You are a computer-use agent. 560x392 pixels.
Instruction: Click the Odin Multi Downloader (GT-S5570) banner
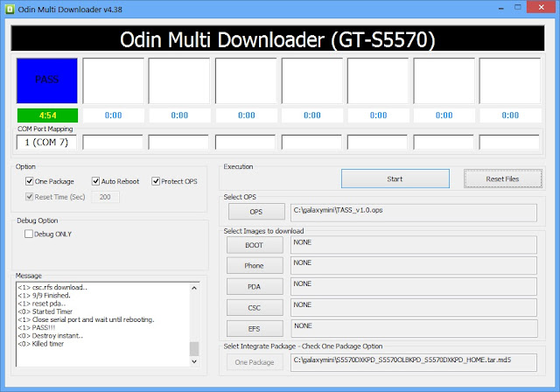278,38
